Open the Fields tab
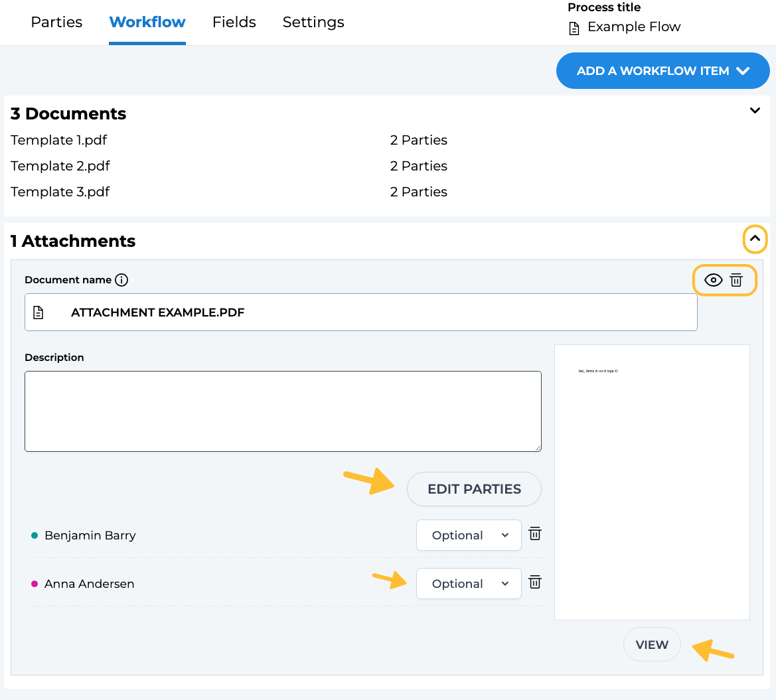The height and width of the screenshot is (700, 776). (x=234, y=22)
